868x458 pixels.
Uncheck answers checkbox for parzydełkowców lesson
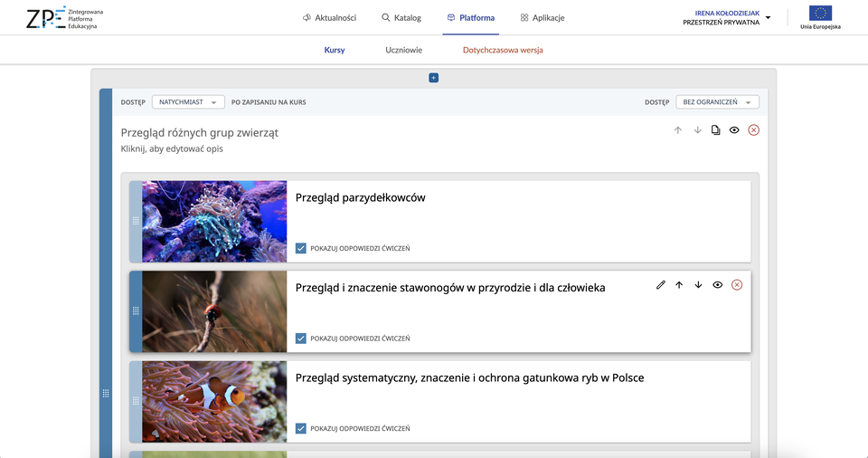[x=301, y=248]
